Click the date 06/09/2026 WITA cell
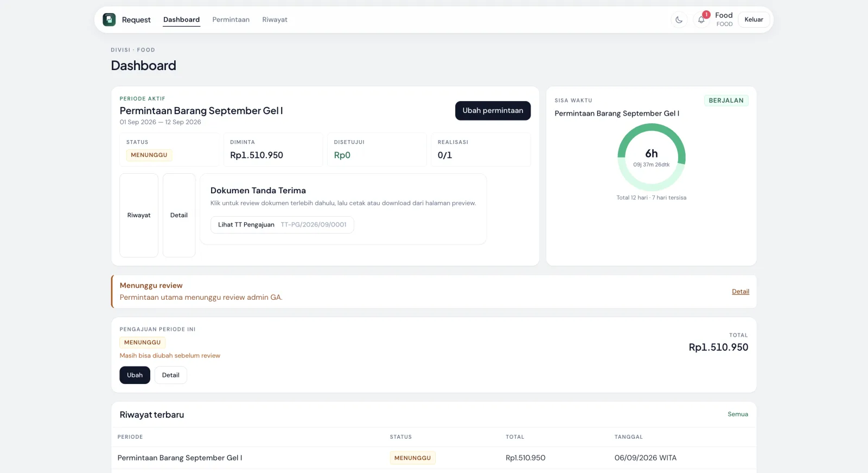This screenshot has width=868, height=473. tap(646, 458)
